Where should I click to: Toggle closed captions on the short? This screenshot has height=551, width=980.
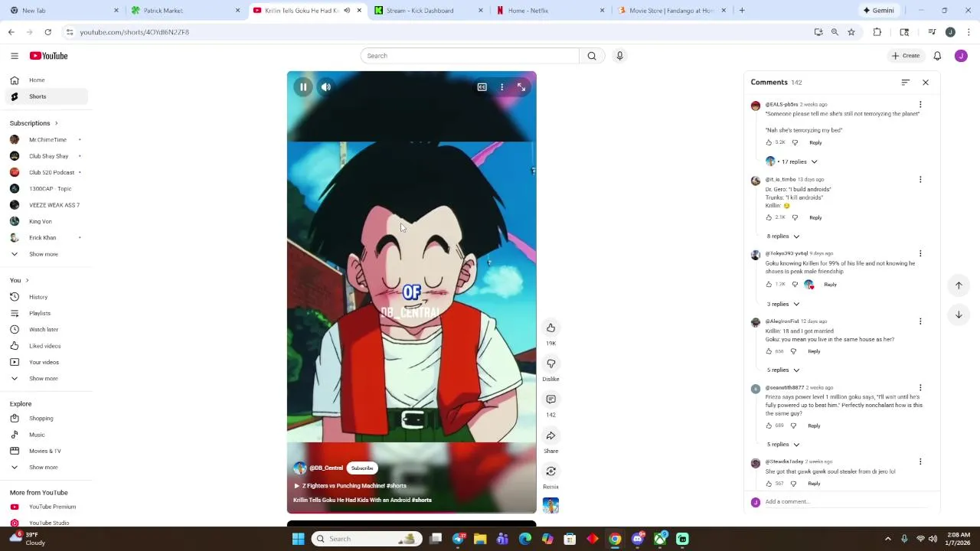(x=482, y=87)
